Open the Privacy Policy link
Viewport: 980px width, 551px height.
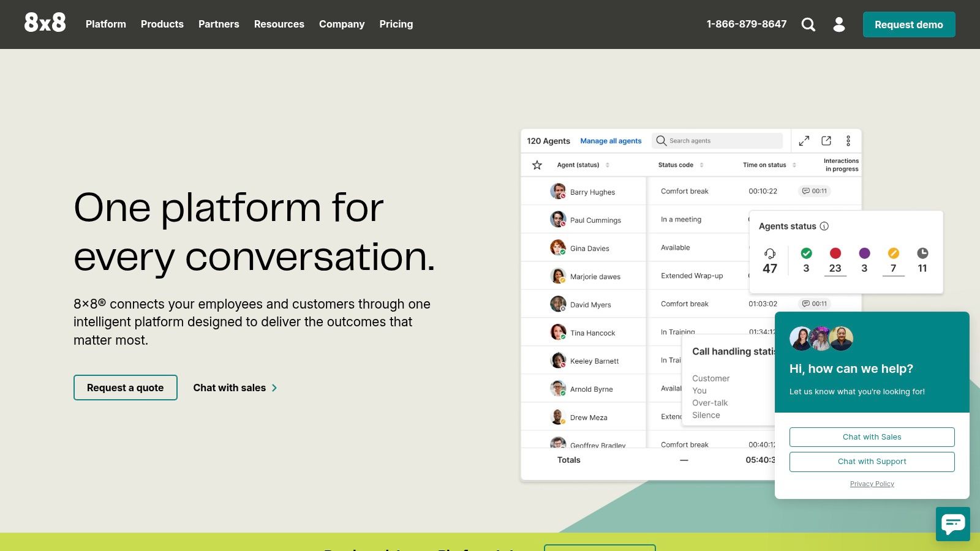click(x=872, y=484)
